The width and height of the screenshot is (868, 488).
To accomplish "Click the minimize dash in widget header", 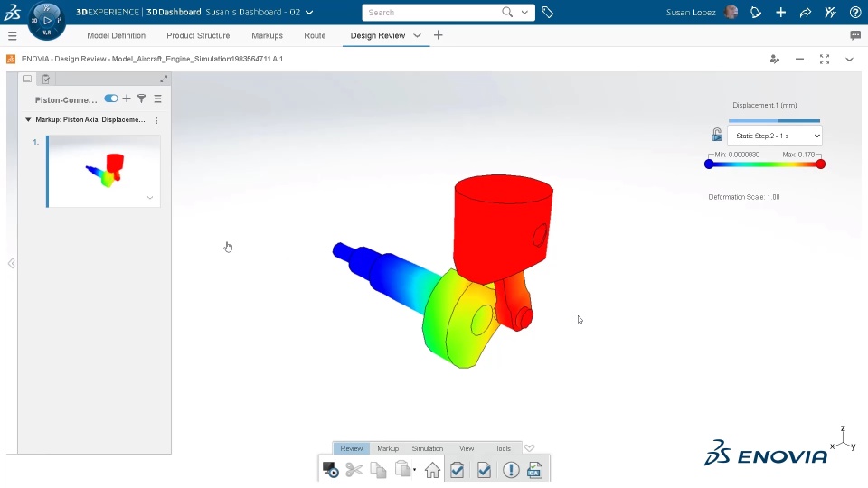I will pyautogui.click(x=799, y=60).
